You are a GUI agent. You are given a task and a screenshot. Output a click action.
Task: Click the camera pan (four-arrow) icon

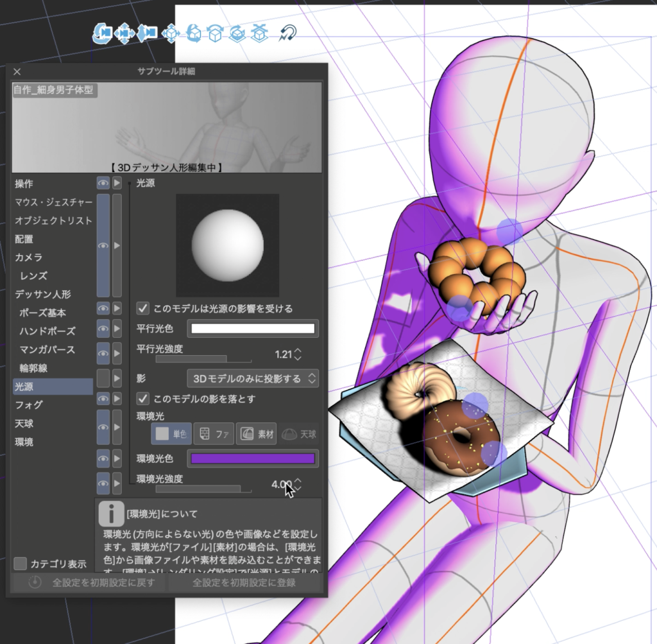click(124, 32)
